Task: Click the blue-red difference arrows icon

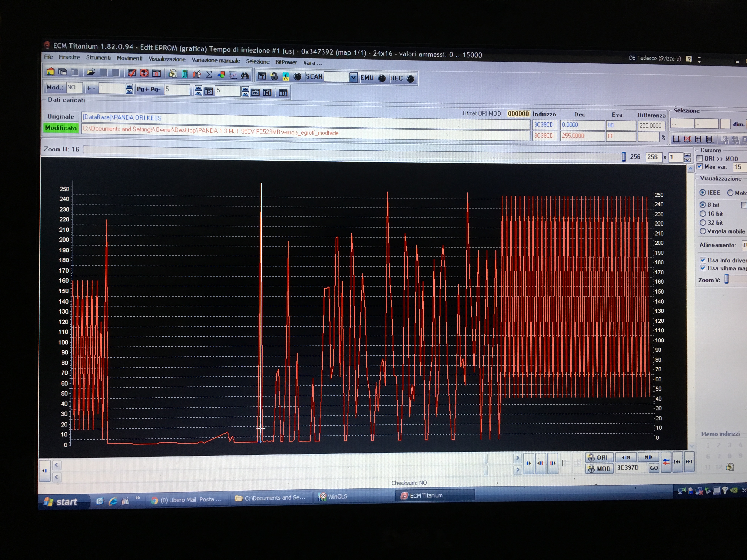Action: (666, 462)
